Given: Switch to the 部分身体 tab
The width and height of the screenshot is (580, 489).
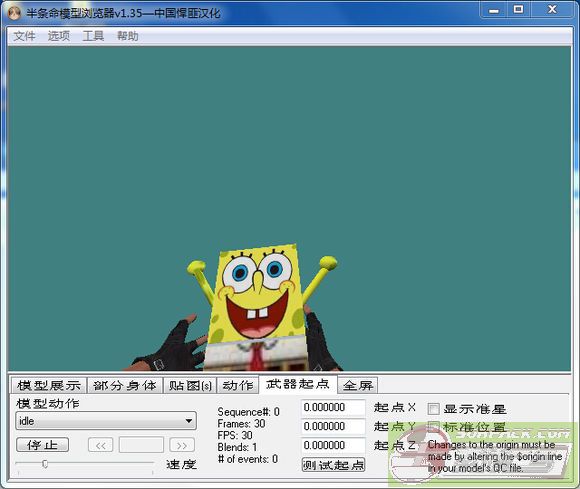Looking at the screenshot, I should pyautogui.click(x=125, y=385).
